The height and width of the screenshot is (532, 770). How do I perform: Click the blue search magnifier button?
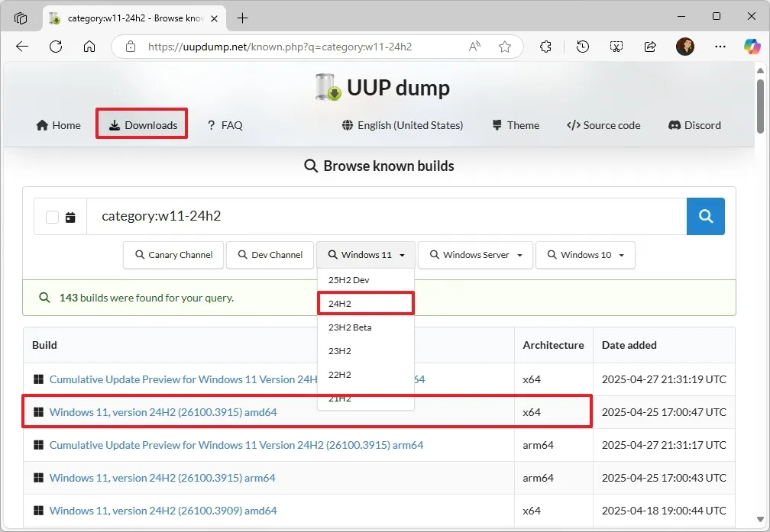click(x=705, y=216)
